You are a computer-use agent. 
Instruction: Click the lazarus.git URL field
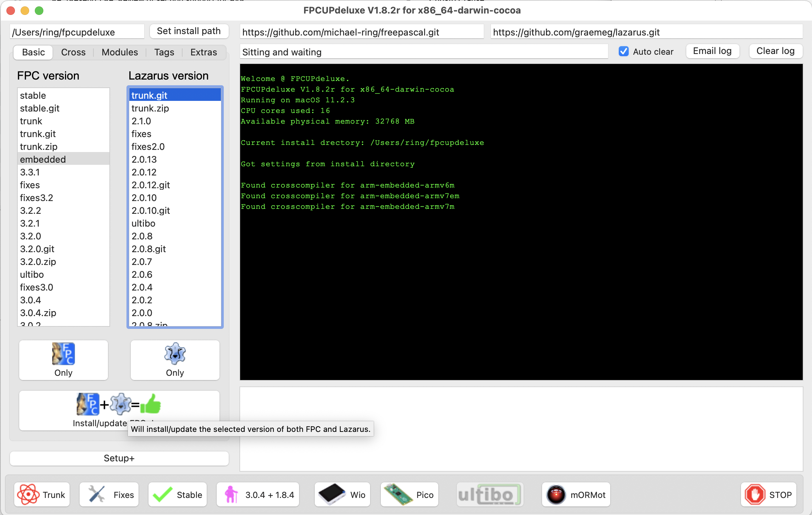point(646,32)
